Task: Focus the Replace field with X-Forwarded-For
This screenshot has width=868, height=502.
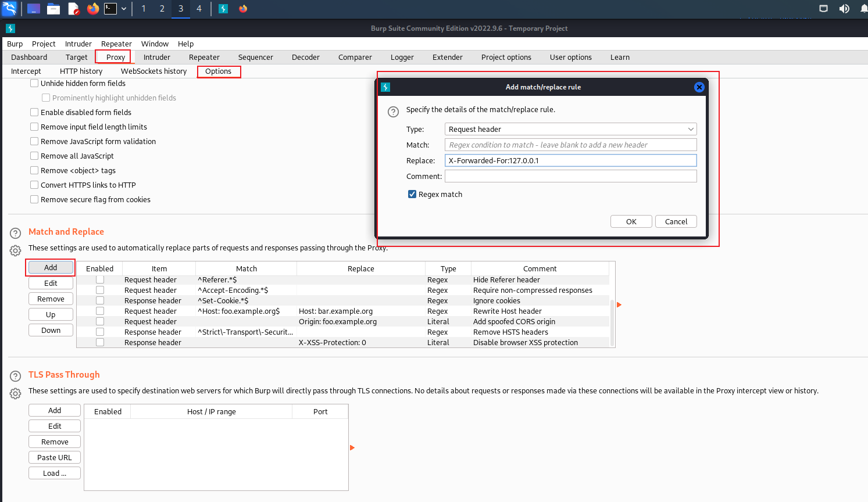Action: (571, 160)
